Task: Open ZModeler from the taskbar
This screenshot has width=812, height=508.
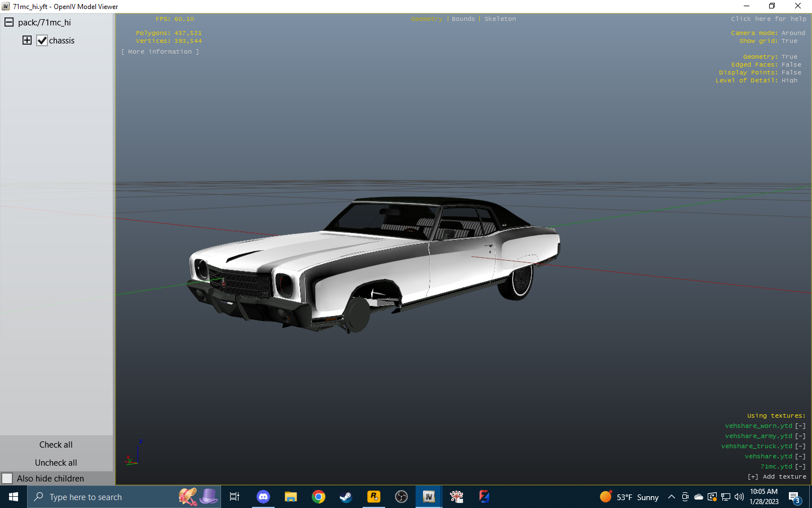Action: click(484, 497)
